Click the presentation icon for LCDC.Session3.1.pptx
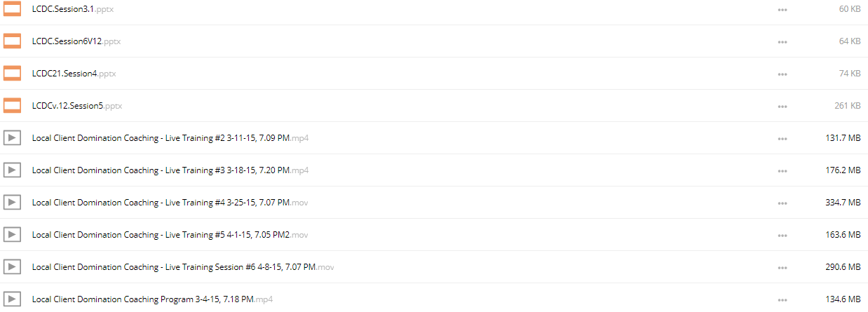The height and width of the screenshot is (312, 868). tap(12, 9)
